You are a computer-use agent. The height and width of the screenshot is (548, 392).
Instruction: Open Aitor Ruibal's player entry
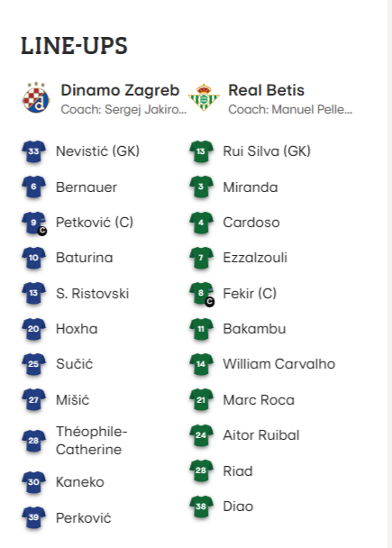coord(261,435)
